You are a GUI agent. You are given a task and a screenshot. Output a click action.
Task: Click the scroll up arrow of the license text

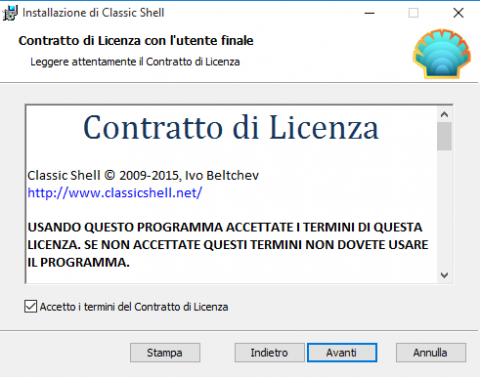[x=444, y=115]
